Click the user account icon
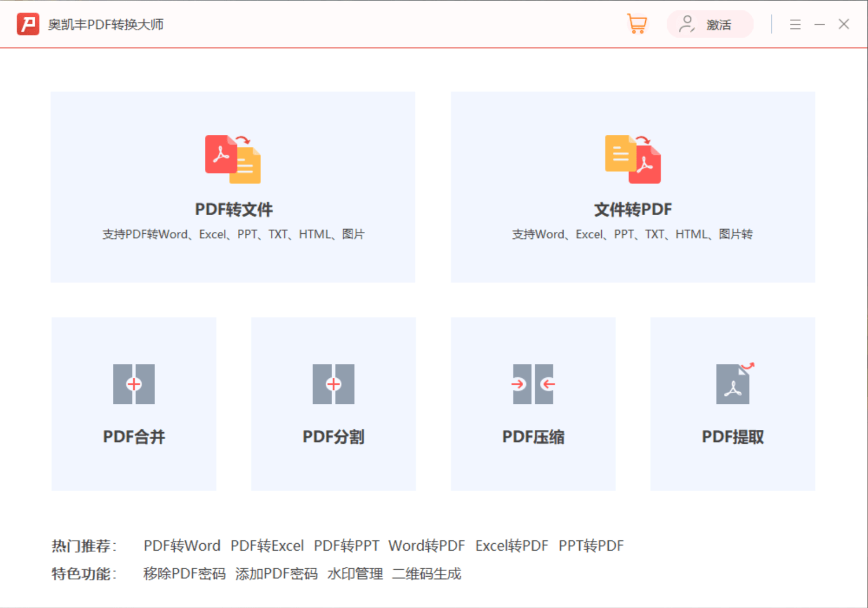This screenshot has height=608, width=868. pos(687,24)
